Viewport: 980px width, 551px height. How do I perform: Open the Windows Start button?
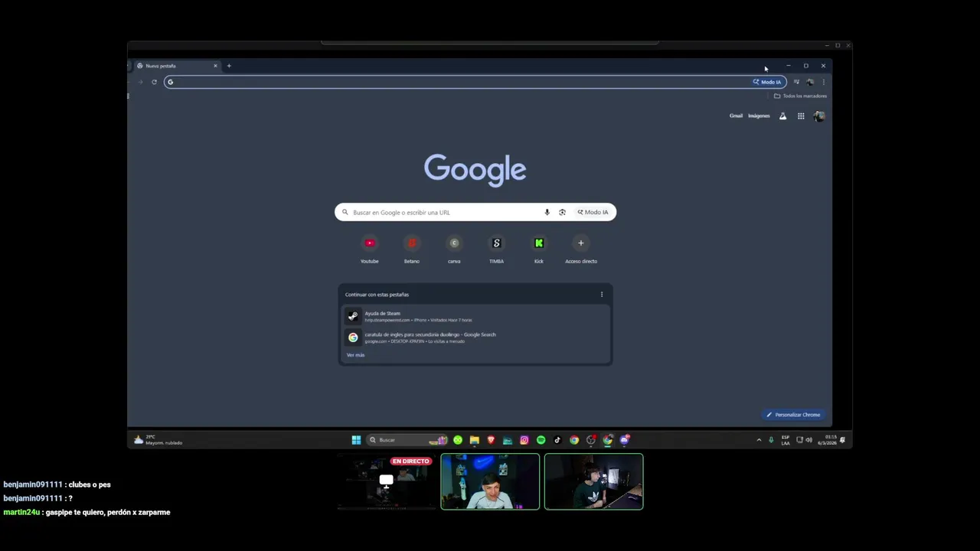pyautogui.click(x=356, y=440)
